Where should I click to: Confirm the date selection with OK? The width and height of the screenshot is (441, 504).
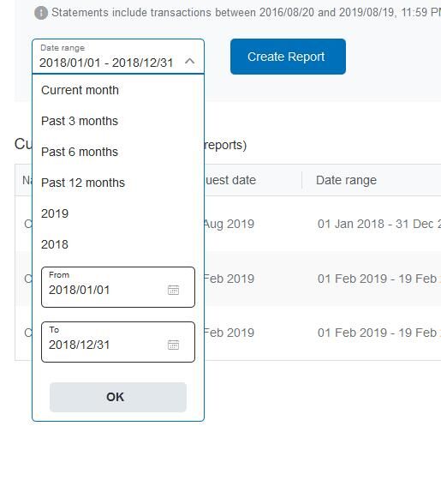click(118, 397)
